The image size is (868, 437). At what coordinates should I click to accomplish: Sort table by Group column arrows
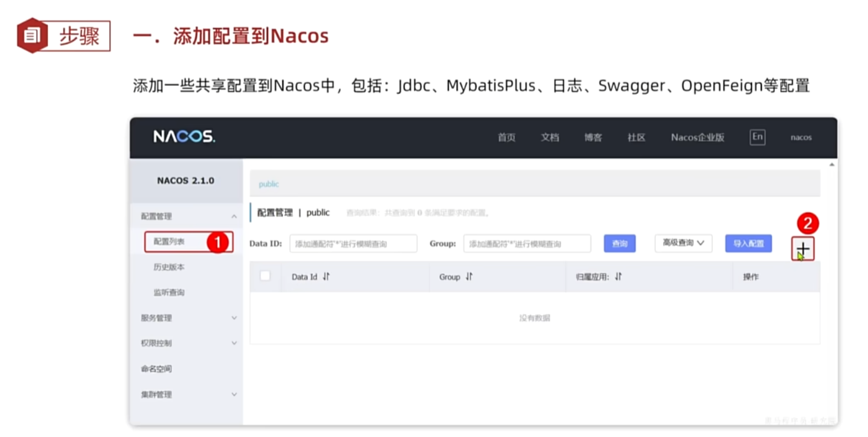[469, 277]
